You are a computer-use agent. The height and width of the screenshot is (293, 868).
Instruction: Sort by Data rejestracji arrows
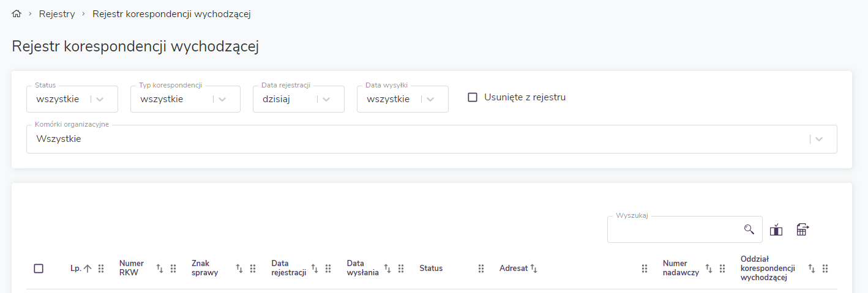[315, 269]
